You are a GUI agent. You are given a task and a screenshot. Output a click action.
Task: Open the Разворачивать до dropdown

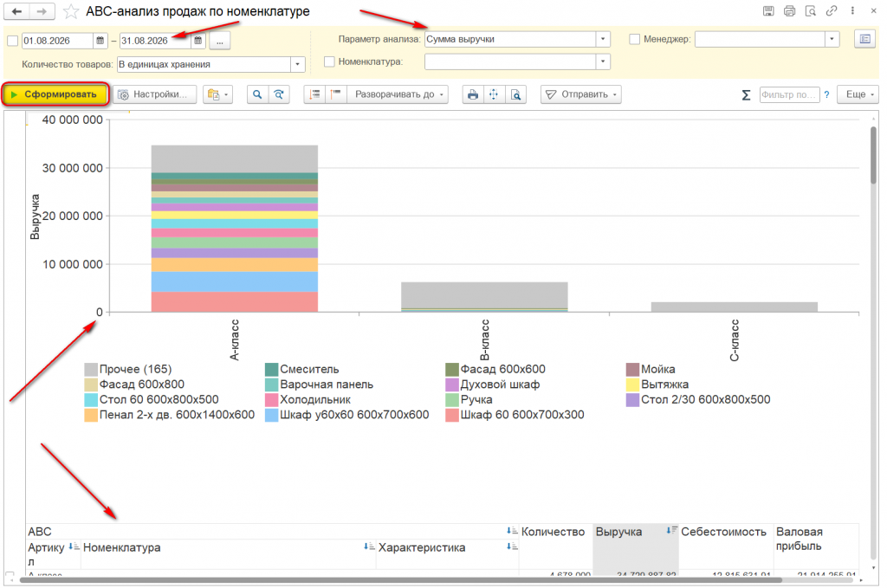click(x=398, y=94)
